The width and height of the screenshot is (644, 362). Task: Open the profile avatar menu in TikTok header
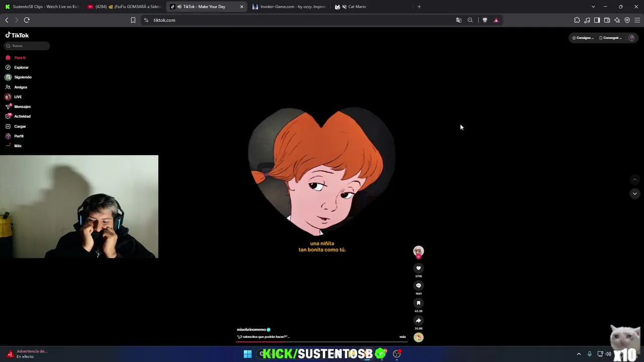point(631,38)
